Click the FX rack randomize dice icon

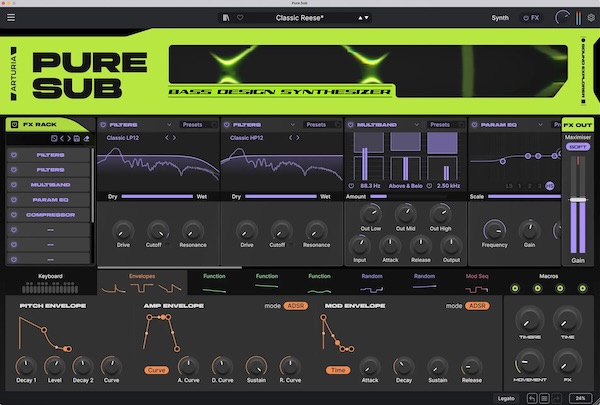click(54, 139)
